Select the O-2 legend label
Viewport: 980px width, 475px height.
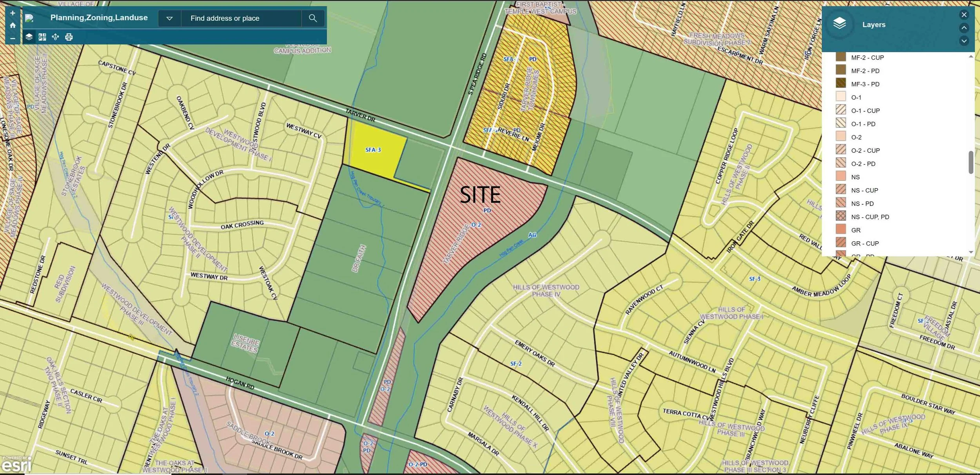tap(856, 137)
